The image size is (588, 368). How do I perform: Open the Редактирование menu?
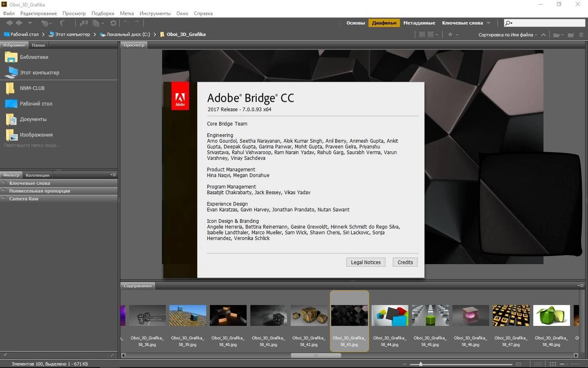tap(38, 13)
